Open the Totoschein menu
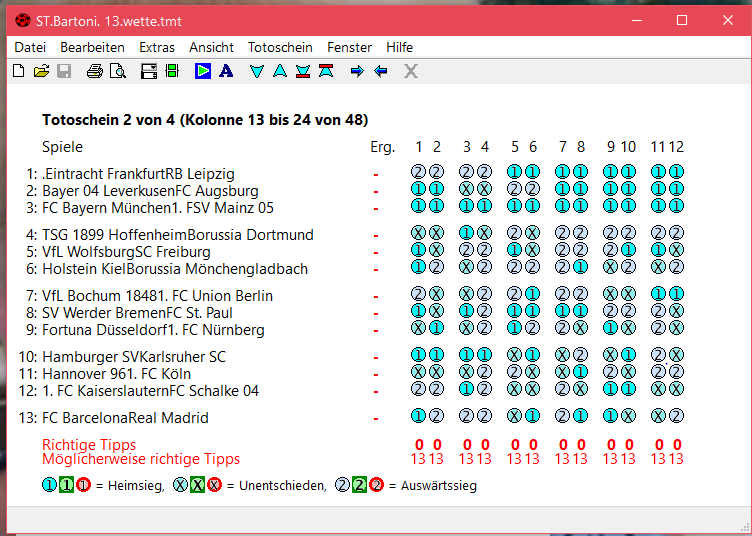 [x=280, y=47]
